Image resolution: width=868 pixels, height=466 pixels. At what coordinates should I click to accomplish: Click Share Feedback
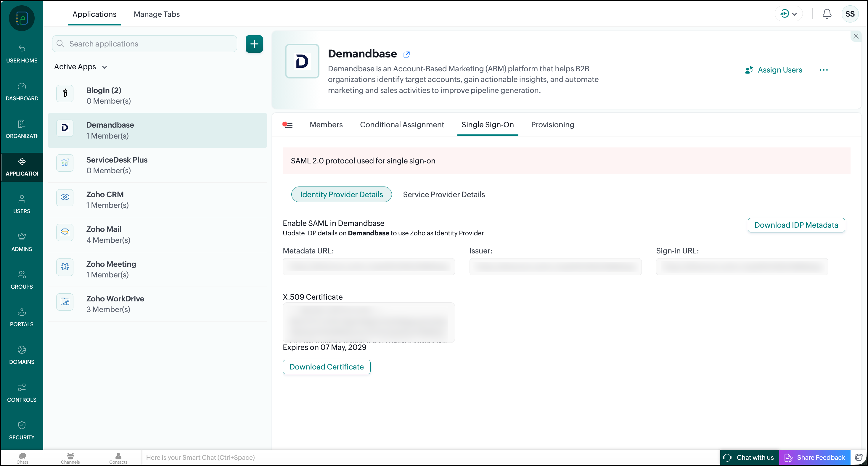815,457
